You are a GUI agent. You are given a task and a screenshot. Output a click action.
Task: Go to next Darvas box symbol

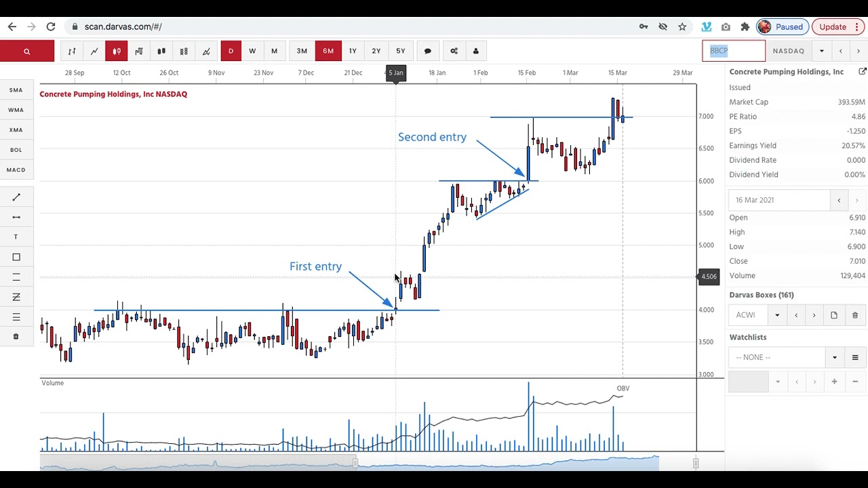(814, 315)
